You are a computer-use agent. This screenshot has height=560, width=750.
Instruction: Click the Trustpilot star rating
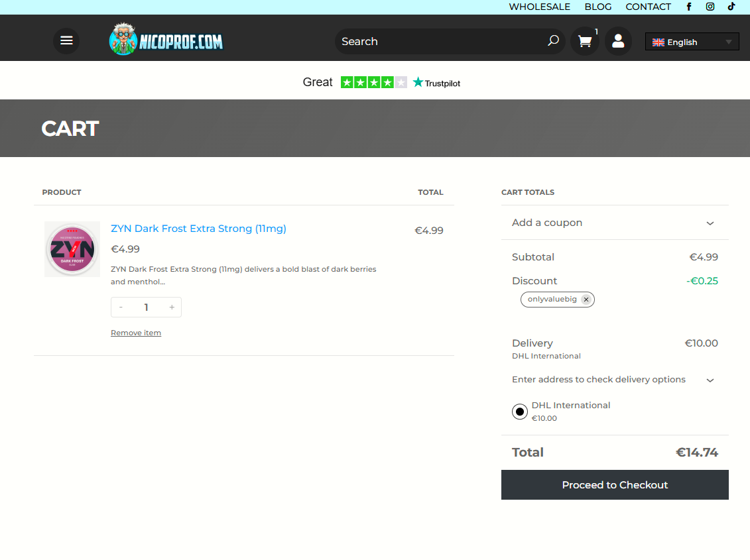pyautogui.click(x=373, y=82)
